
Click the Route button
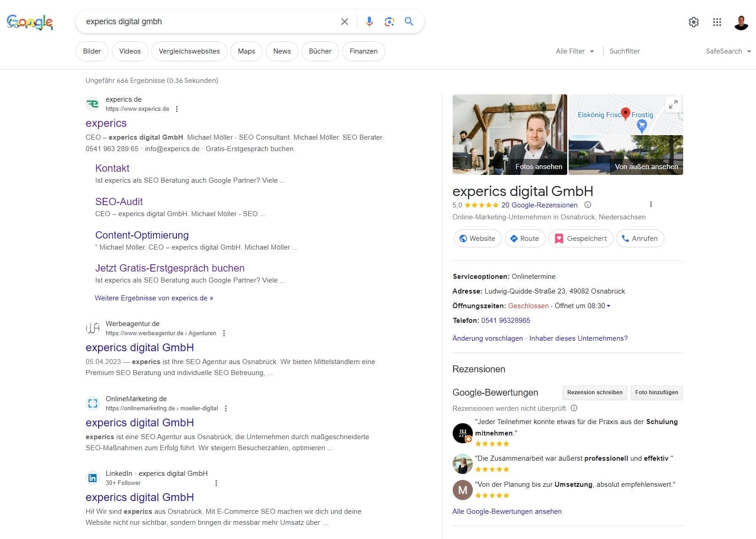[x=525, y=239]
